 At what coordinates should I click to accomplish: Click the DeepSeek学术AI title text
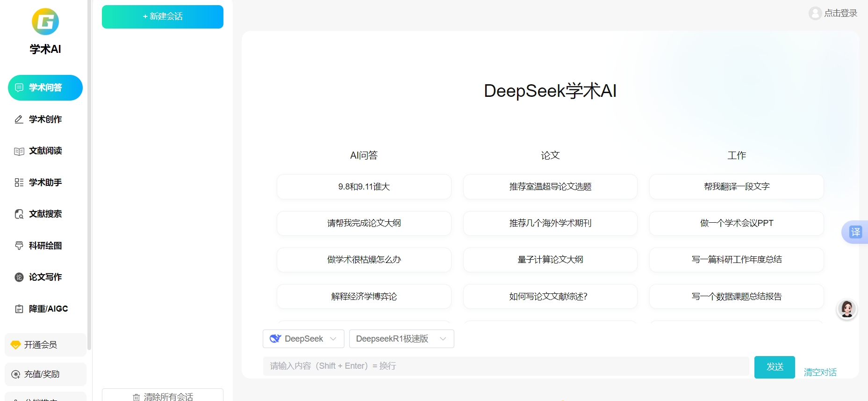[x=550, y=91]
